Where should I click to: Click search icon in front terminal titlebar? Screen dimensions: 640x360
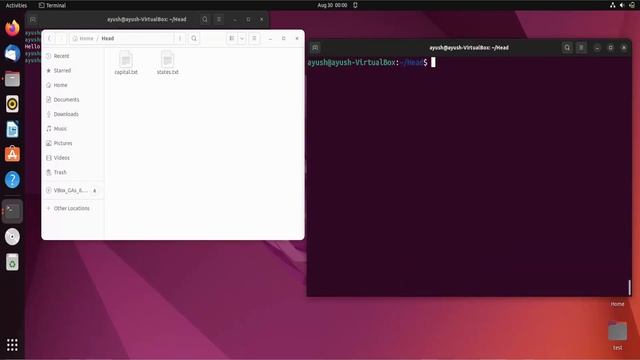(567, 48)
